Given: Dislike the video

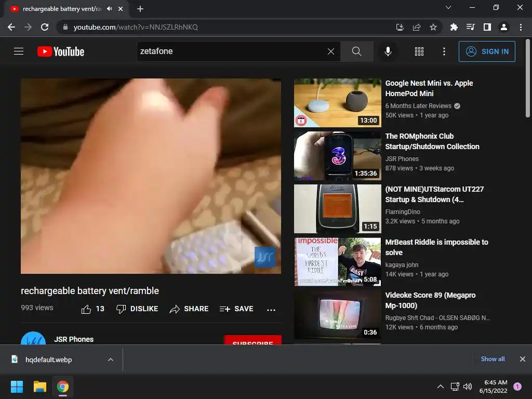Looking at the screenshot, I should click(x=137, y=309).
